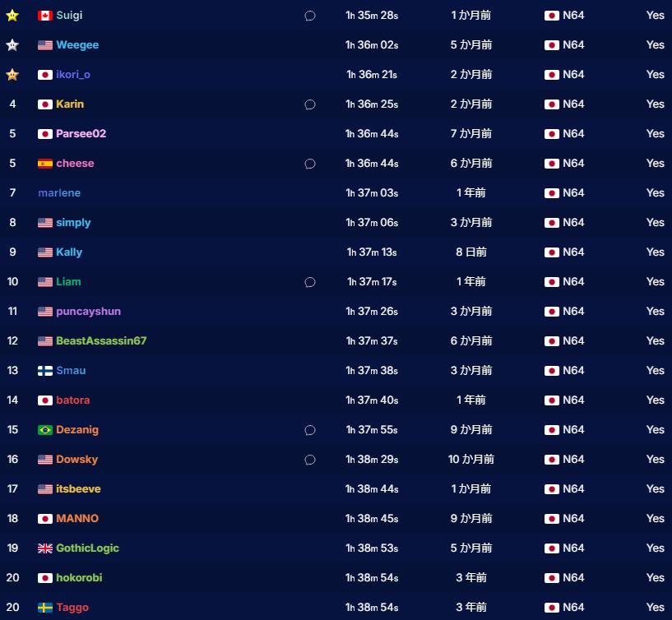
Task: Click the comment bubble in cheese's row
Action: point(310,164)
